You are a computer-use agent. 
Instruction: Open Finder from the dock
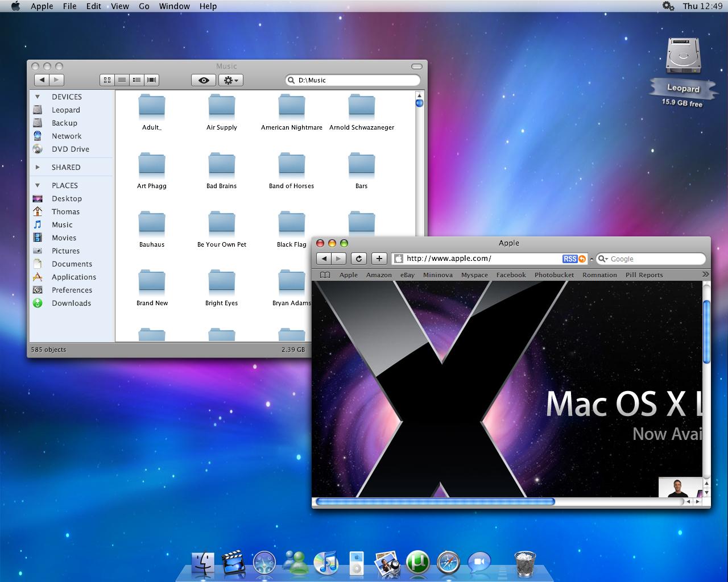[x=202, y=563]
